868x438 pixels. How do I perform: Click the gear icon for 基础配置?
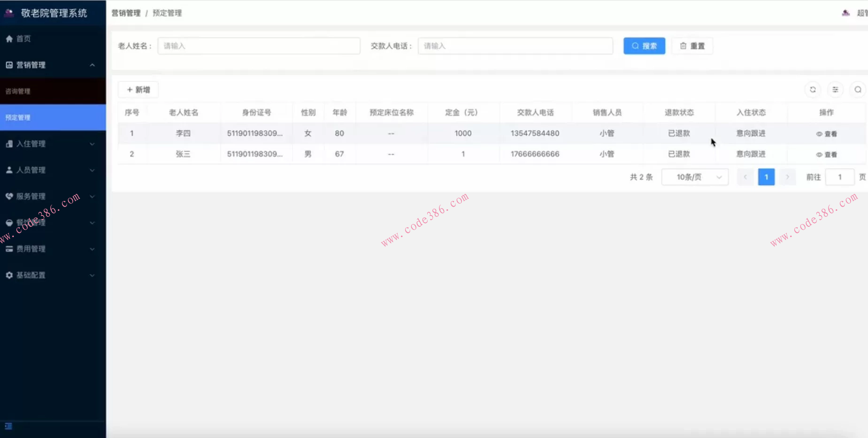[x=9, y=275]
